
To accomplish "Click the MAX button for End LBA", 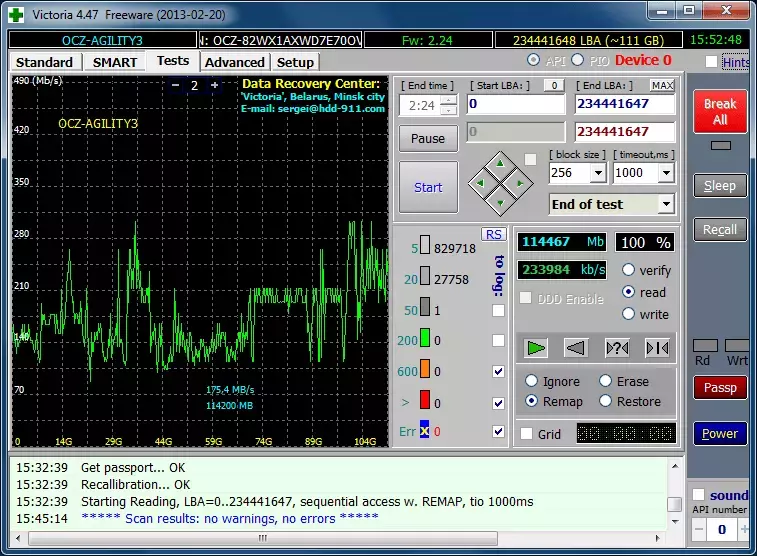I will point(662,85).
